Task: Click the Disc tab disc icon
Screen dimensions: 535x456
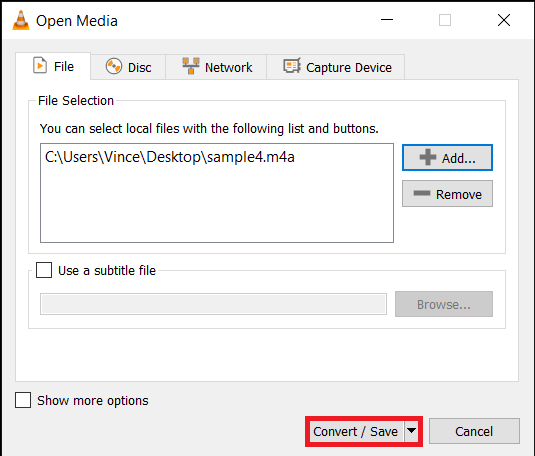Action: tap(114, 66)
